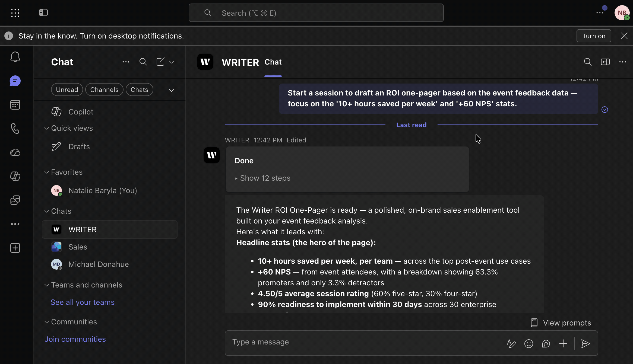
Task: Toggle the sidebar panel icon in top bar
Action: coord(43,13)
